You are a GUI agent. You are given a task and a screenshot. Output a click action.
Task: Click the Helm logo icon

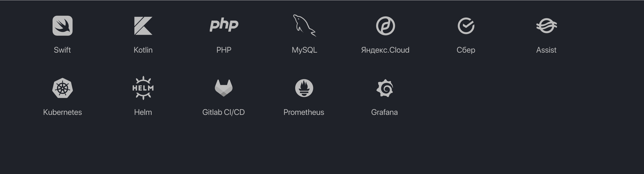point(143,88)
